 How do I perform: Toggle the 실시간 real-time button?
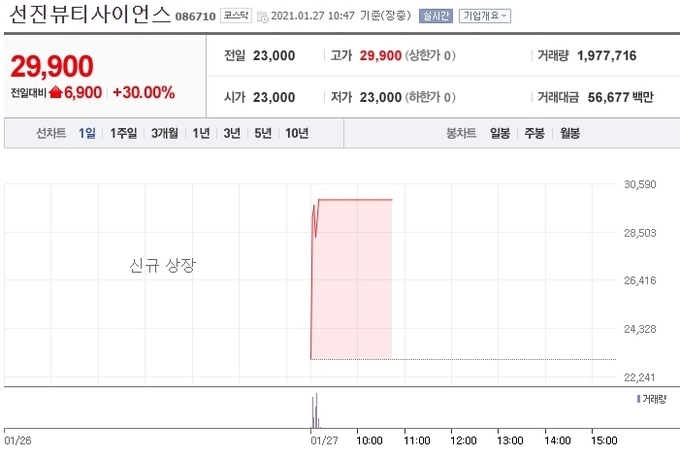[x=435, y=16]
